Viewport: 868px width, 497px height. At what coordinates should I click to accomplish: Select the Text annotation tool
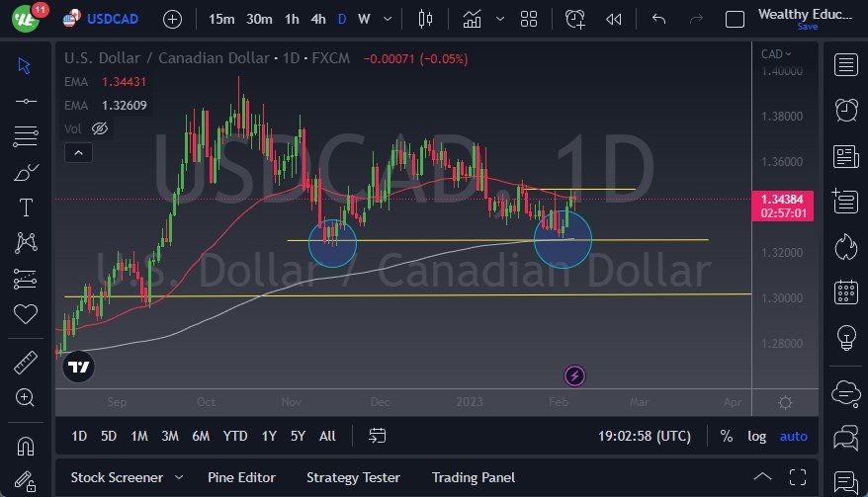coord(26,207)
